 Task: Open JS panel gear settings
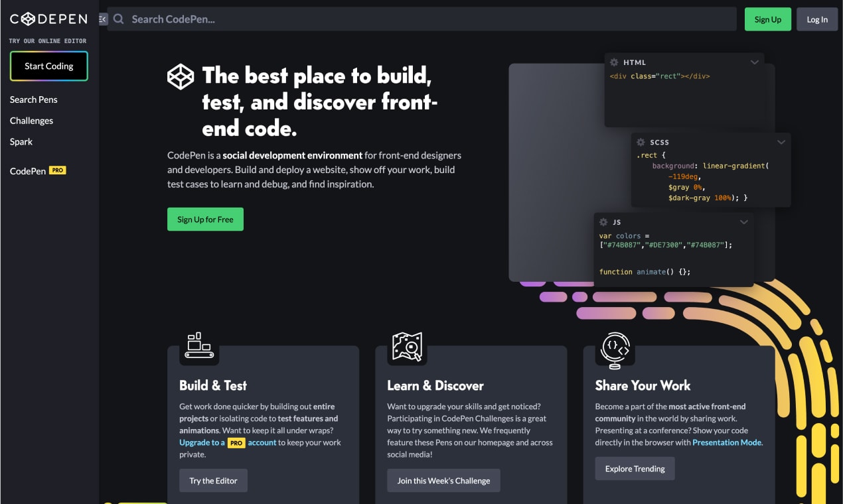click(603, 222)
